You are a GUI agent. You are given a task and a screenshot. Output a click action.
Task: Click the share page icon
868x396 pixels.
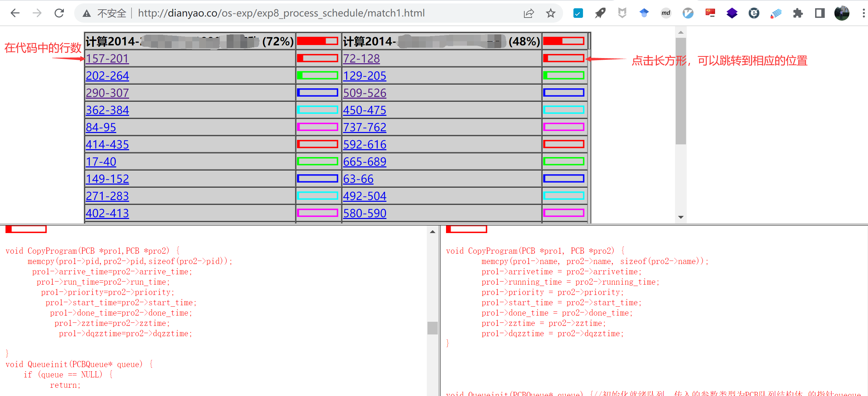(x=528, y=13)
